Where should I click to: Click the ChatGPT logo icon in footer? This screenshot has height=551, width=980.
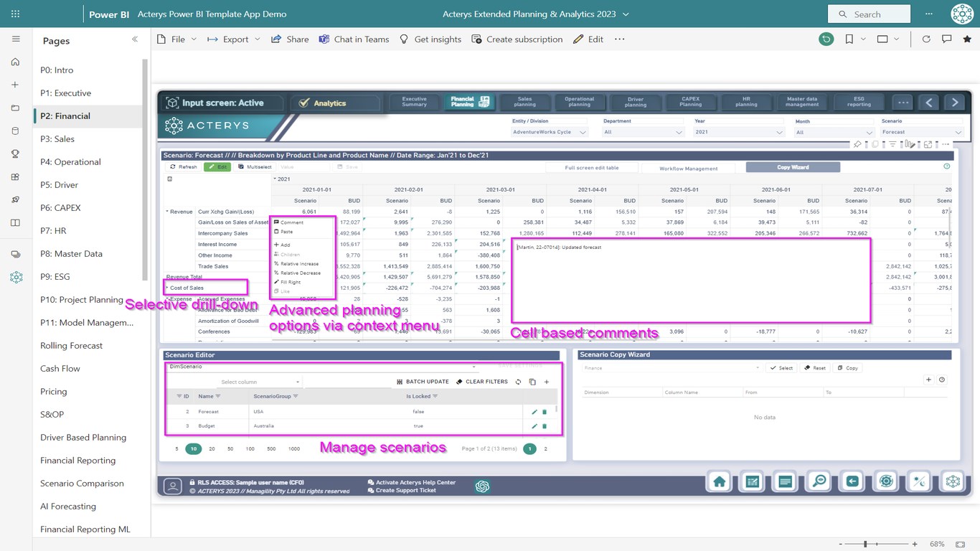point(482,486)
